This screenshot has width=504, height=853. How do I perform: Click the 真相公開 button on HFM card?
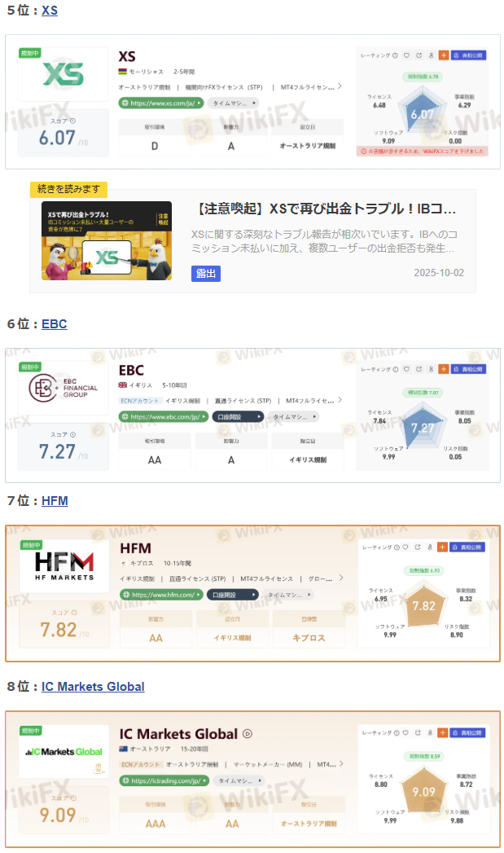pos(467,547)
